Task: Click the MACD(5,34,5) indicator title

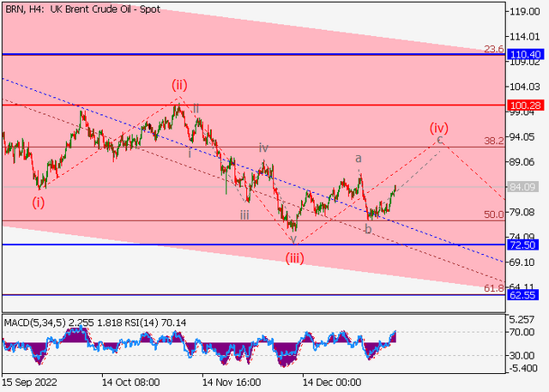Action: [x=35, y=323]
